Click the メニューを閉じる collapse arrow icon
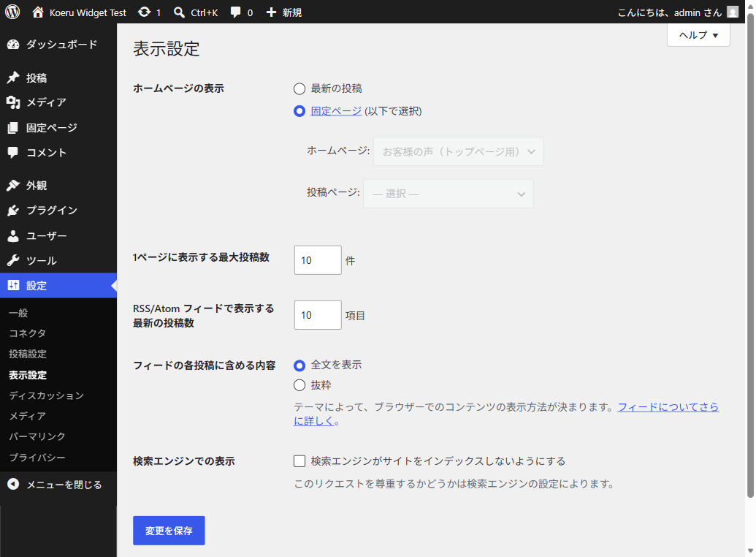756x557 pixels. point(13,484)
